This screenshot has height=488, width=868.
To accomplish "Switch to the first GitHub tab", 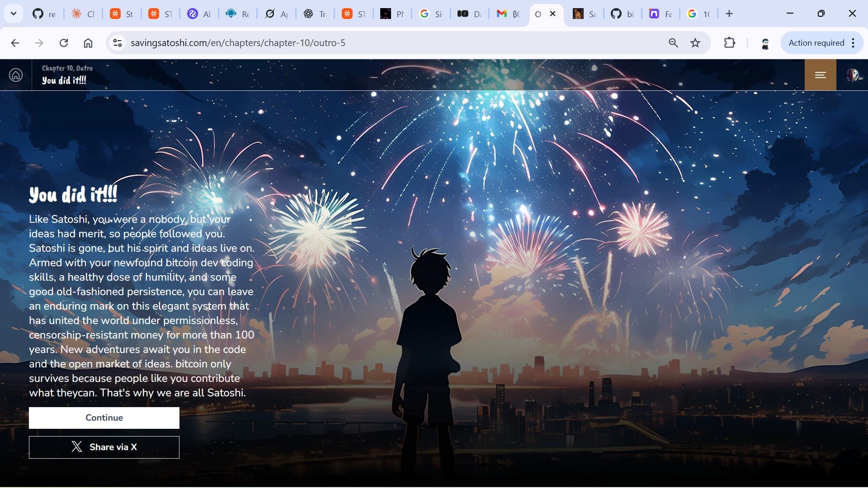I will 44,14.
